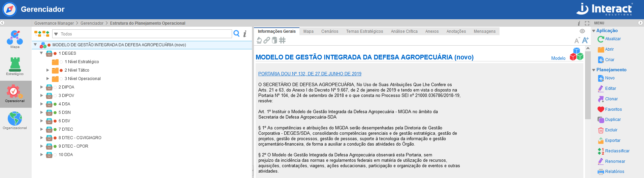Collapse the right MENU panel arrow
This screenshot has width=644, height=178.
(x=640, y=23)
